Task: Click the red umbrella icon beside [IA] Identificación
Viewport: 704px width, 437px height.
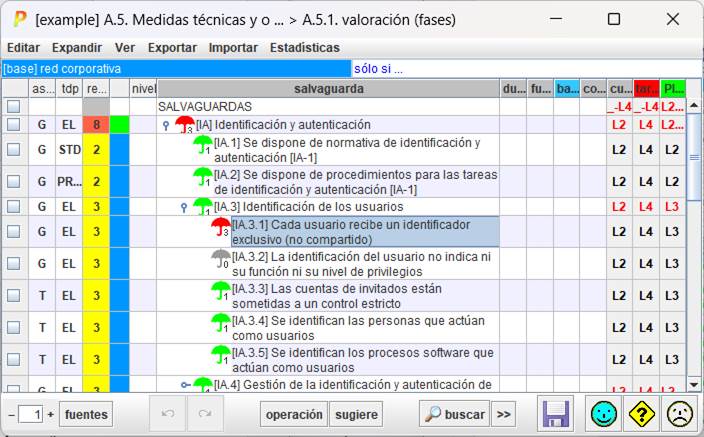Action: 185,124
